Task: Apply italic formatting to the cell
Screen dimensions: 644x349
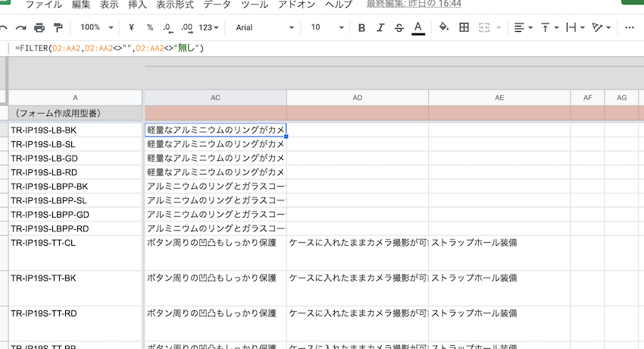Action: 380,27
